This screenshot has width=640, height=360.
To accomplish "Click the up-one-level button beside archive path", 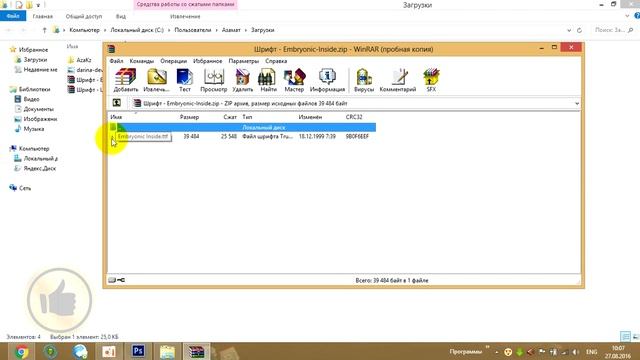I will [x=117, y=103].
